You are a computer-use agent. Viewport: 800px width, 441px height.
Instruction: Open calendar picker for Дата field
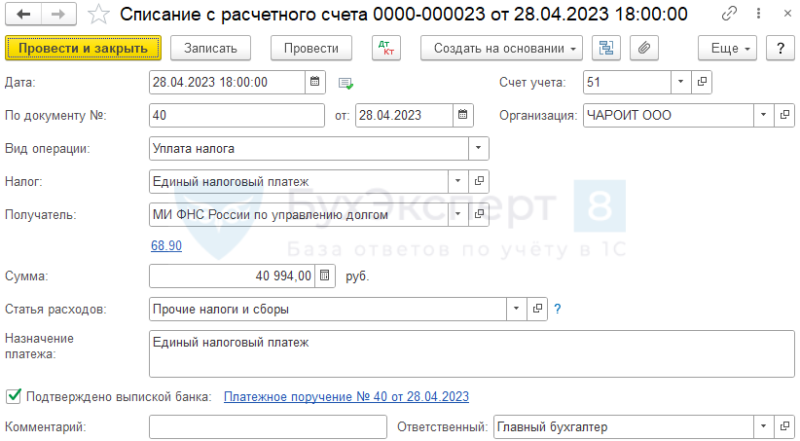(x=315, y=82)
